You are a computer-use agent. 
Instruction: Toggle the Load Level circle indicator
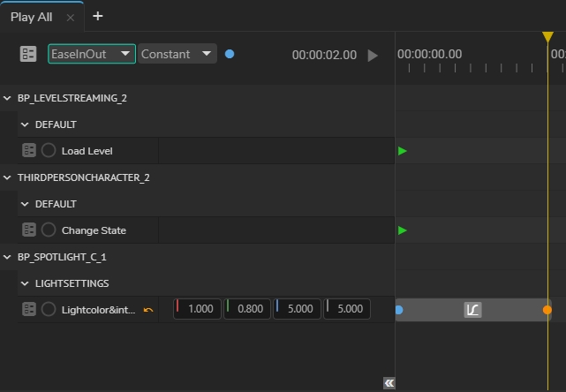tap(49, 151)
